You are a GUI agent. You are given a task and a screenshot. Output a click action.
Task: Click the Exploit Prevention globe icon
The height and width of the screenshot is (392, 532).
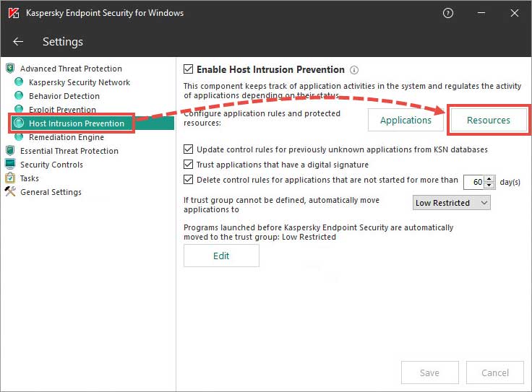point(19,109)
